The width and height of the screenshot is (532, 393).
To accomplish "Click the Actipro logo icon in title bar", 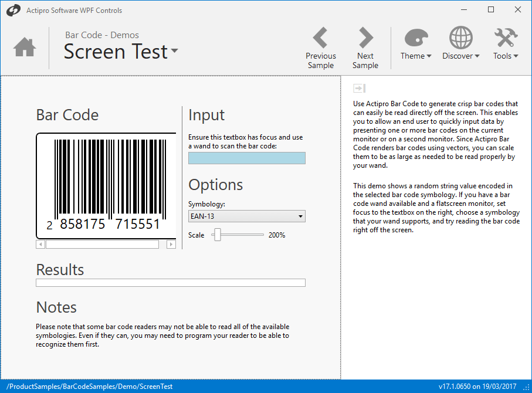I will 13,10.
